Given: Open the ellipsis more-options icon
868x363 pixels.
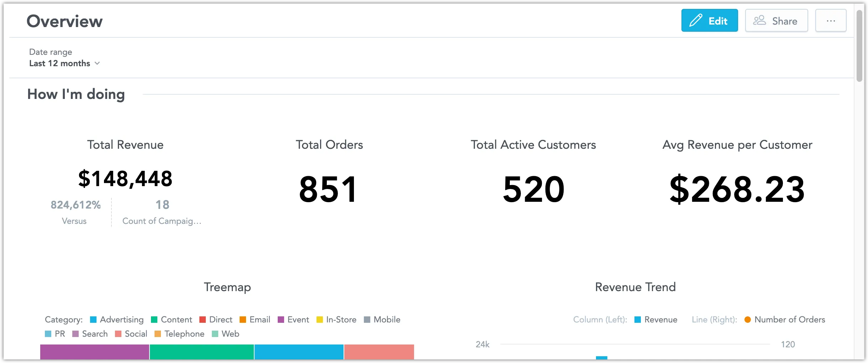Looking at the screenshot, I should pyautogui.click(x=831, y=20).
